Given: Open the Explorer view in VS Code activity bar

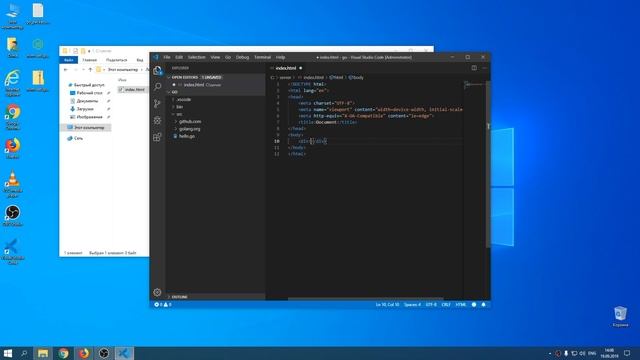Looking at the screenshot, I should pyautogui.click(x=158, y=71).
